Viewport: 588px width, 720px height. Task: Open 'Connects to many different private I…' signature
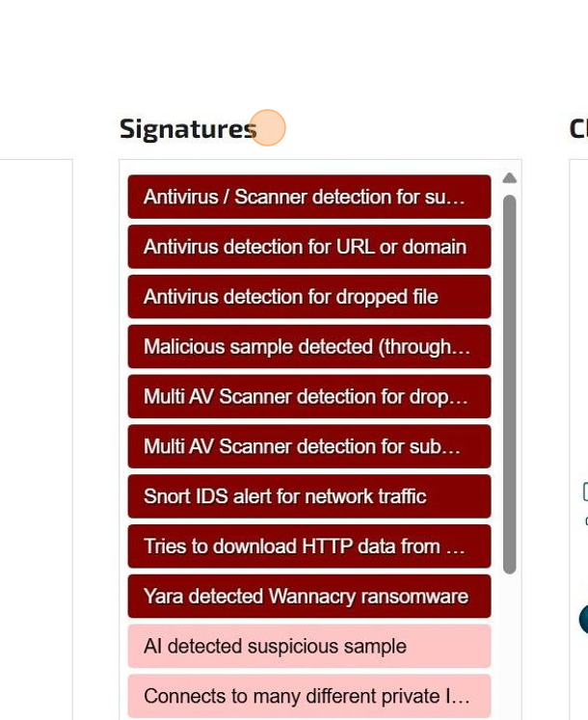(x=307, y=696)
